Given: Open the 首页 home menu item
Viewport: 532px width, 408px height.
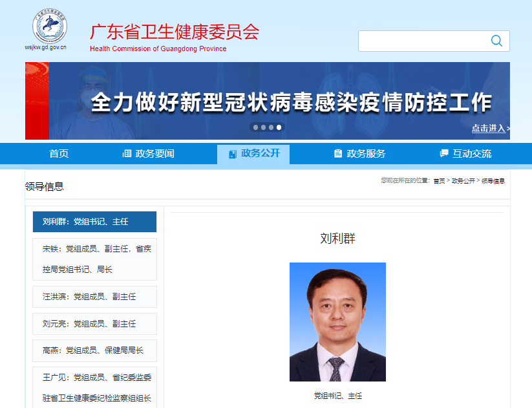Looking at the screenshot, I should click(59, 153).
